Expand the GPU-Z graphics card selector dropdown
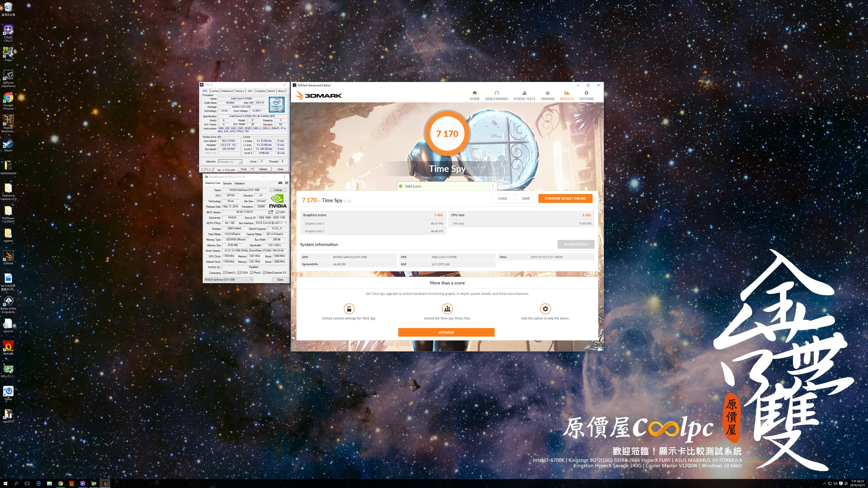Viewport: 868px width, 488px height. tap(251, 279)
